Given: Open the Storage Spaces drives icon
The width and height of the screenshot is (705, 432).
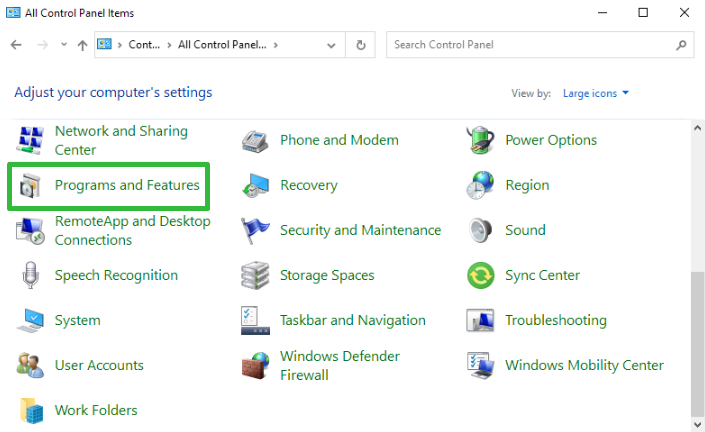Looking at the screenshot, I should [255, 275].
